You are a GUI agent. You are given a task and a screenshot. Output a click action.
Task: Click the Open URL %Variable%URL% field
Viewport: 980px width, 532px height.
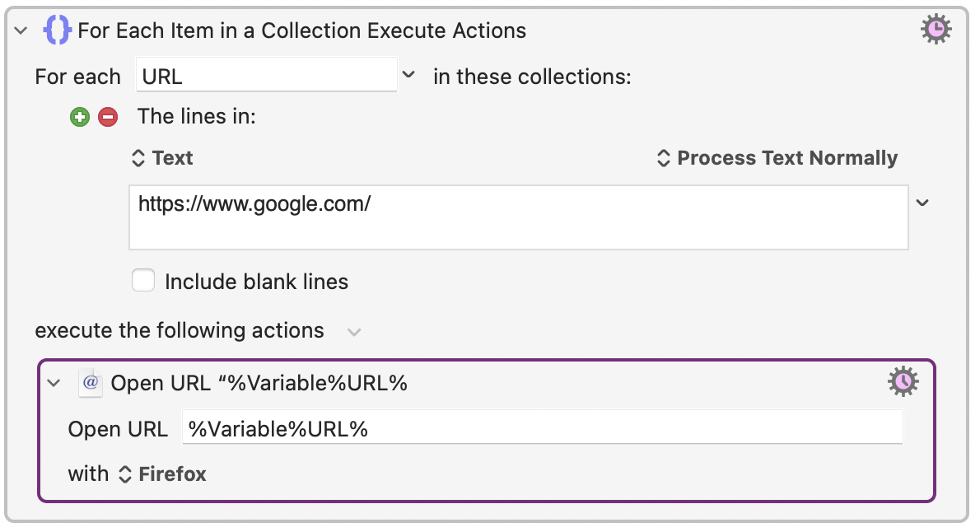542,429
